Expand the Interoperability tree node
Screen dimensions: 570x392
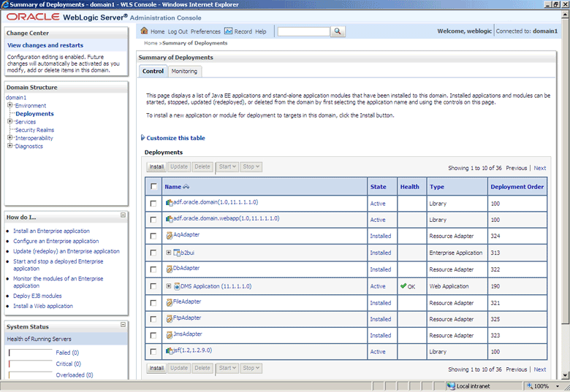[10, 137]
